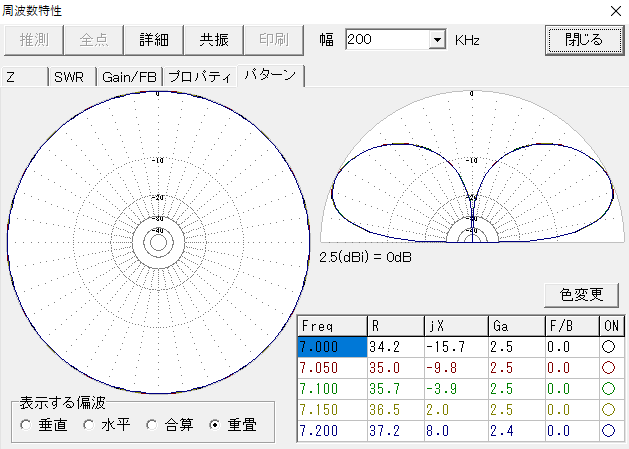Click R value 35.0
This screenshot has width=629, height=449.
click(x=396, y=368)
